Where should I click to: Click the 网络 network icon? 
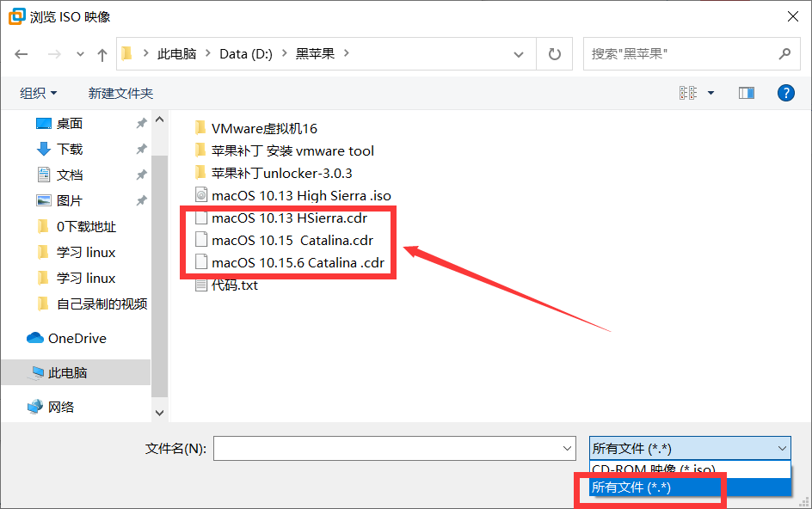pyautogui.click(x=35, y=407)
